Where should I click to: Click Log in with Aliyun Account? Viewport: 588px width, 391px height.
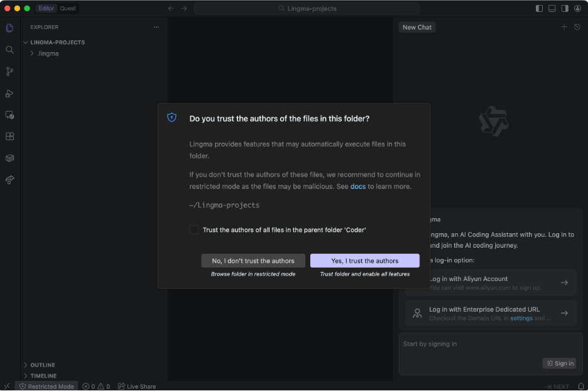click(491, 282)
